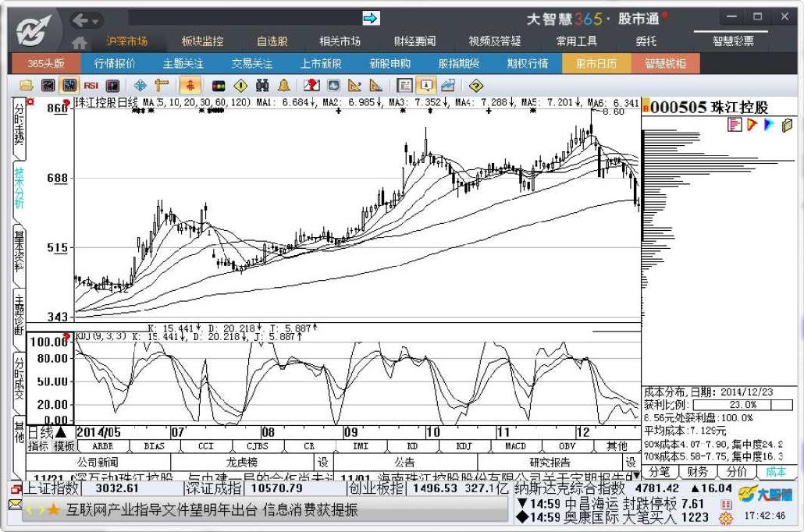804x532 pixels.
Task: Open the 龙虎榜 info tab
Action: coord(241,463)
